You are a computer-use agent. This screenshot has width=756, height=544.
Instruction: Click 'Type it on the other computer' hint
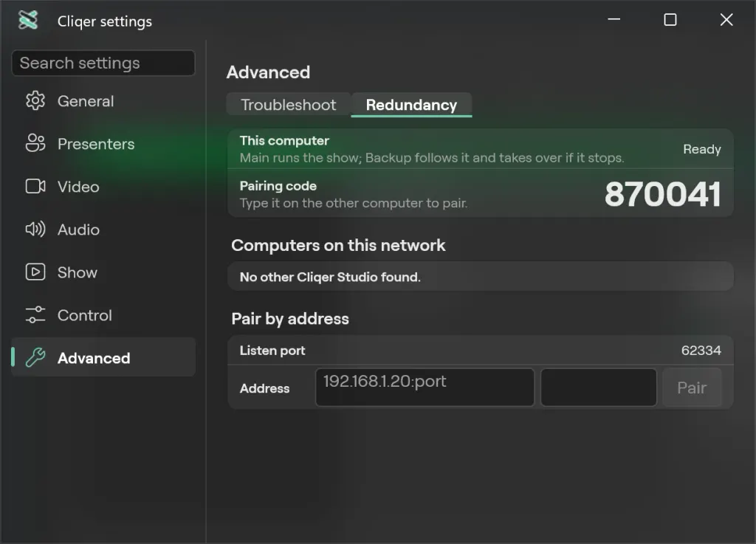[354, 203]
